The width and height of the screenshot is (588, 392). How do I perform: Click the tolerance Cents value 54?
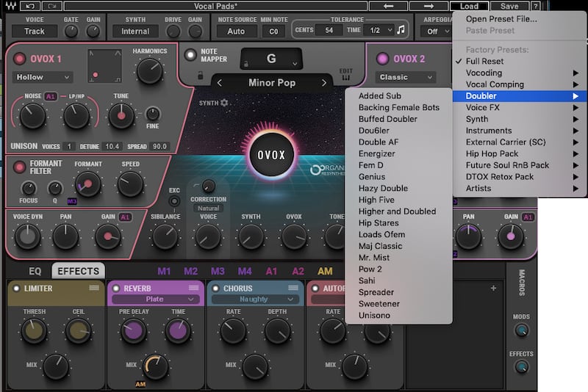[x=329, y=30]
